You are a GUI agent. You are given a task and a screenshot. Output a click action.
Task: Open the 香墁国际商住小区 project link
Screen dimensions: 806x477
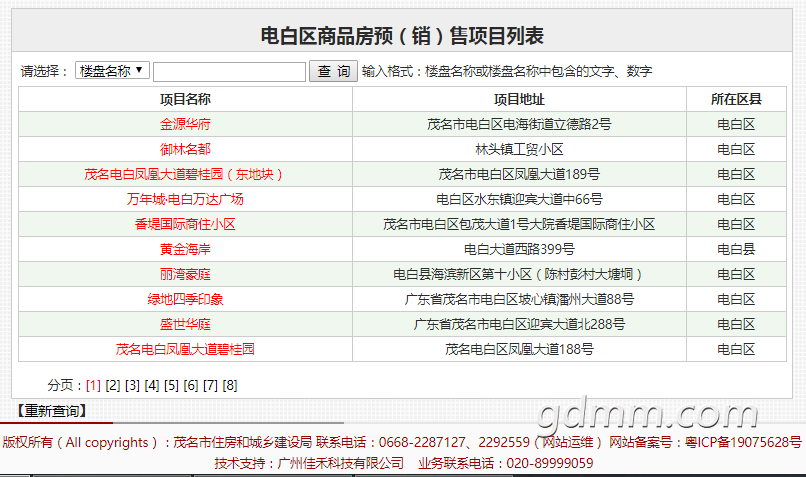click(x=185, y=225)
